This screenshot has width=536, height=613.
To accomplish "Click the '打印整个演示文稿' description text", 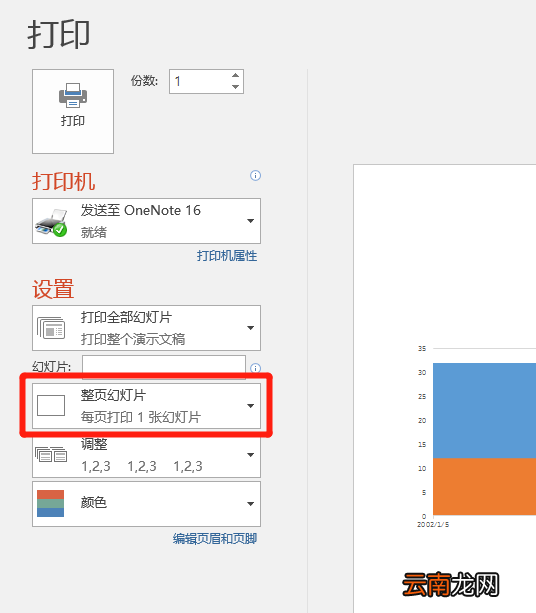I will [x=133, y=339].
